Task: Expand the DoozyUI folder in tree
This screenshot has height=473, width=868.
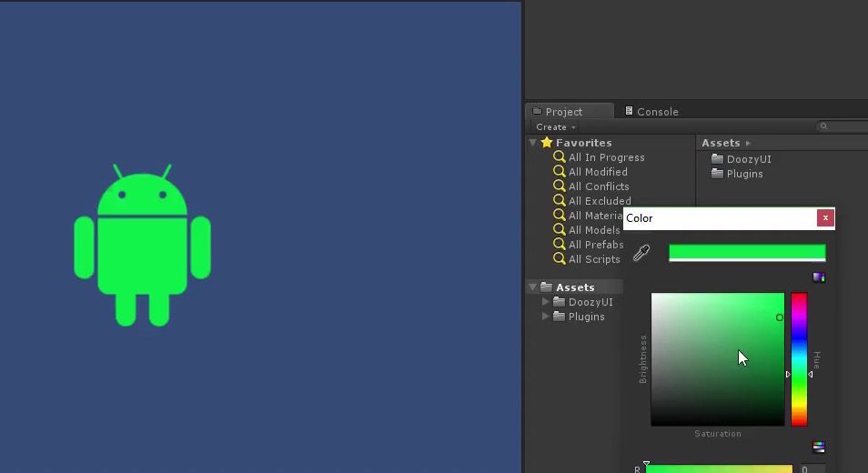Action: tap(545, 301)
